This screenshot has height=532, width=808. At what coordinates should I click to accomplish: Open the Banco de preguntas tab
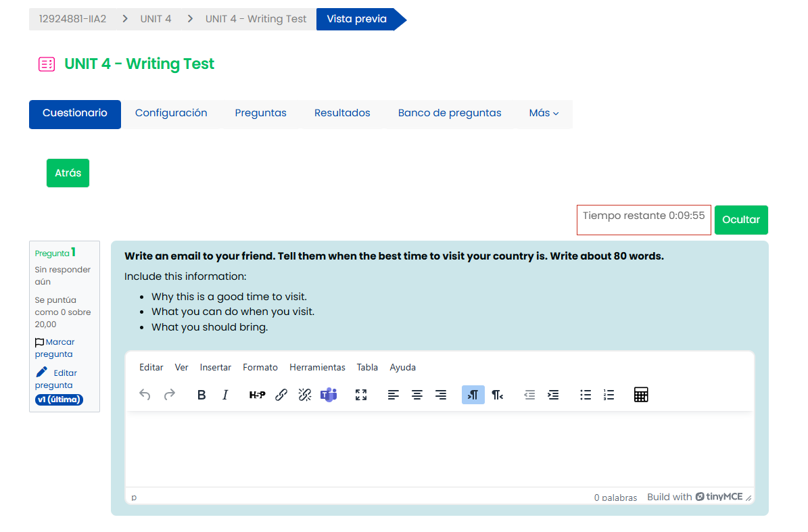pos(450,114)
